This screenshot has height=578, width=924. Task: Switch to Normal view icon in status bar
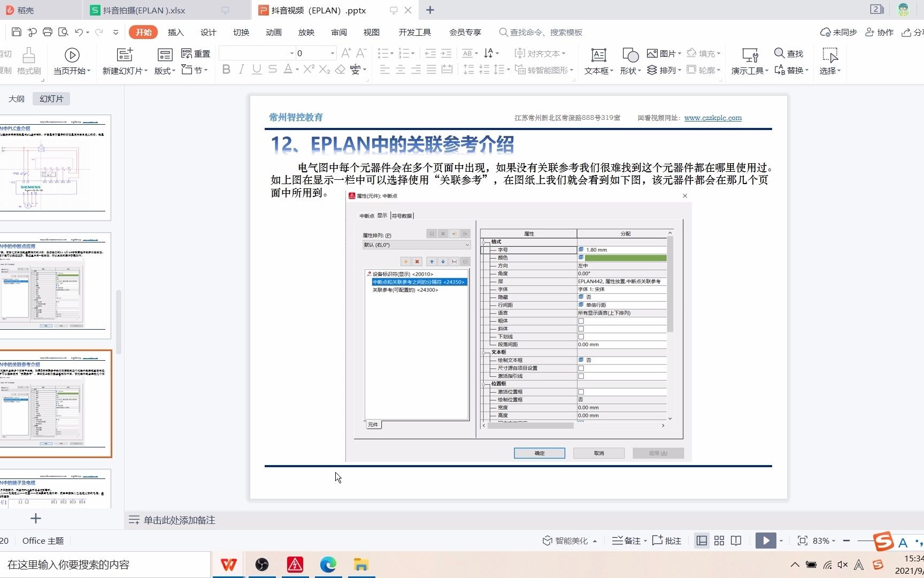pos(702,541)
